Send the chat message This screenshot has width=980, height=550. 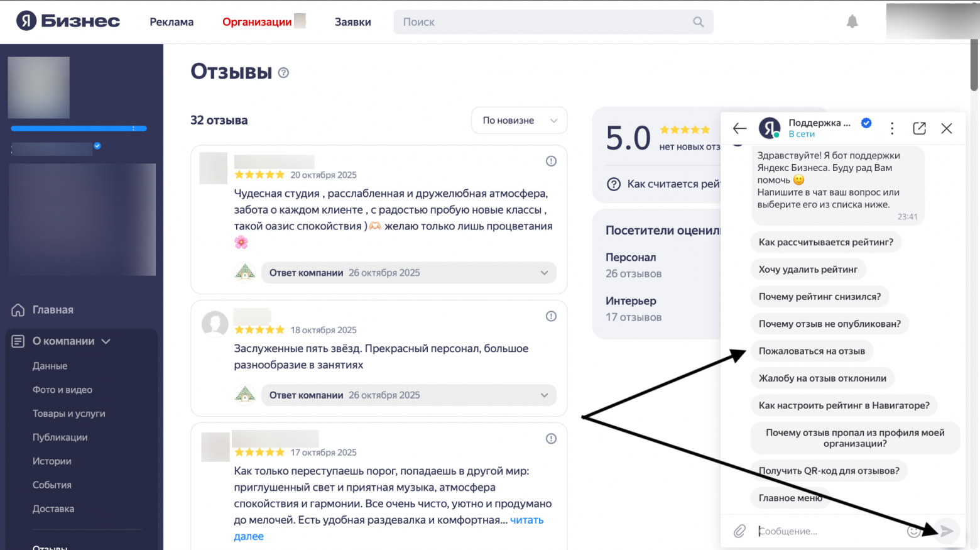947,531
